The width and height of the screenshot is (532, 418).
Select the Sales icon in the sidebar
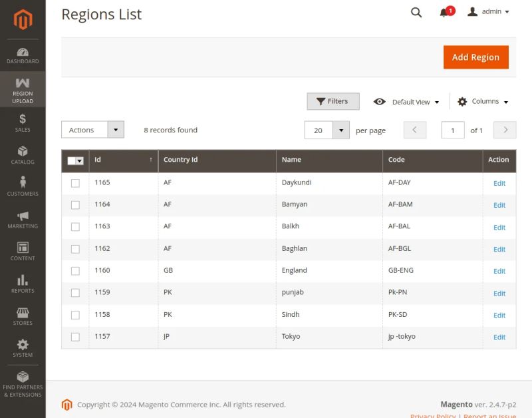tap(23, 121)
